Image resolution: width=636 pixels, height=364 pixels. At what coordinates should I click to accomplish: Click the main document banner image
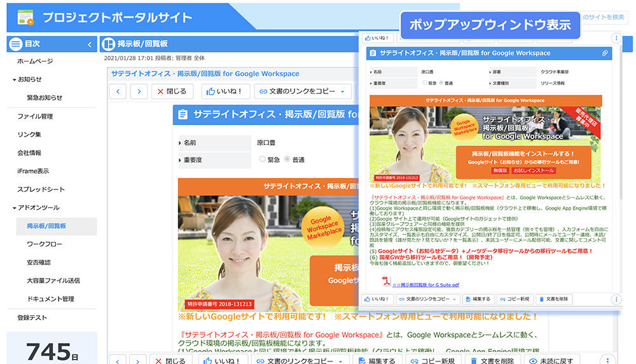(268, 245)
